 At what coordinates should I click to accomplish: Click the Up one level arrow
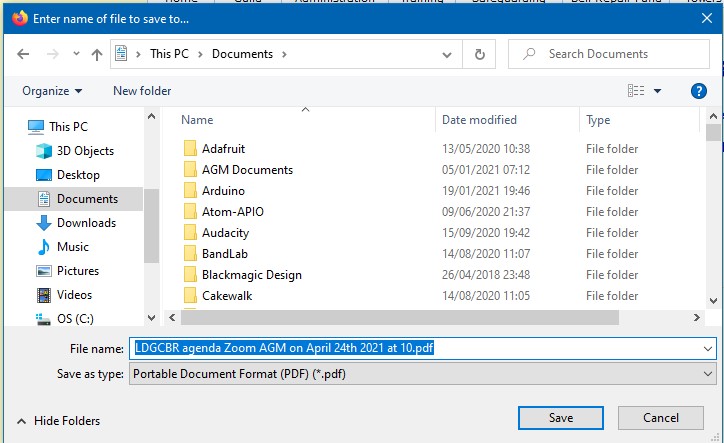pyautogui.click(x=97, y=54)
